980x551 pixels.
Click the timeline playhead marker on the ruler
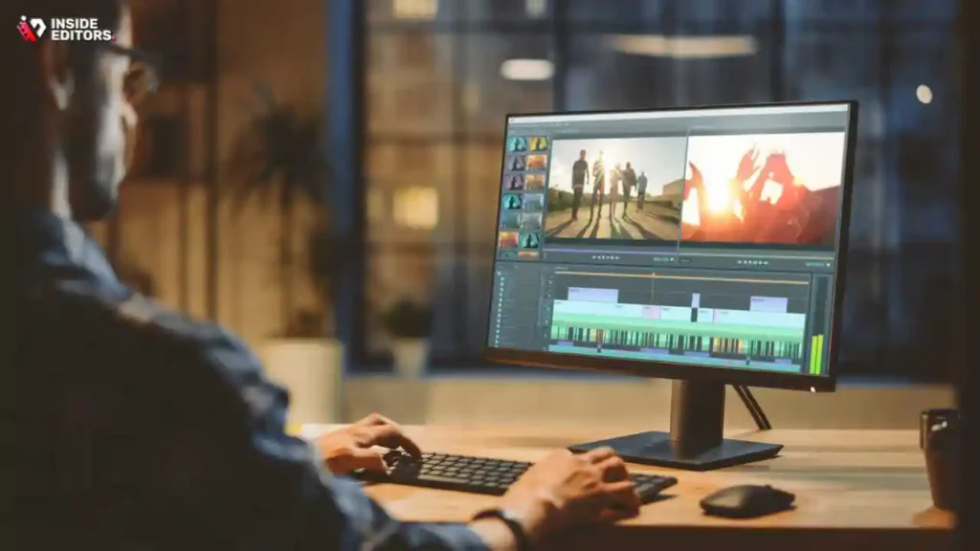tap(653, 275)
